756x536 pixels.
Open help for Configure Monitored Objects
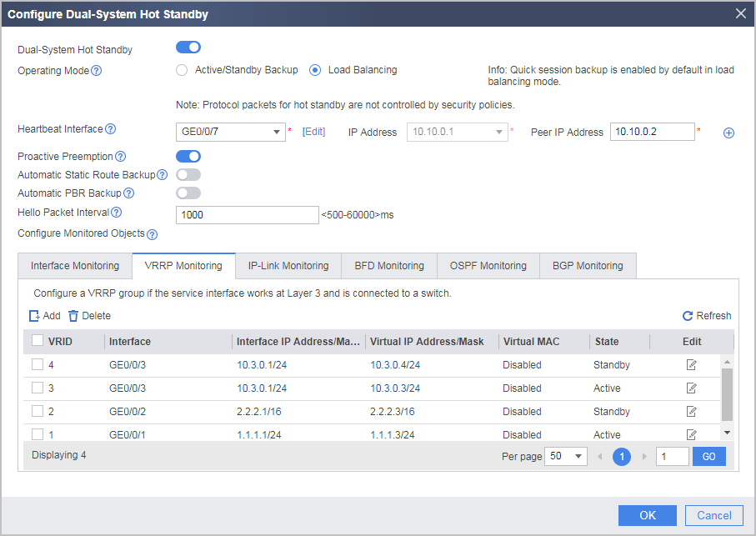click(152, 235)
